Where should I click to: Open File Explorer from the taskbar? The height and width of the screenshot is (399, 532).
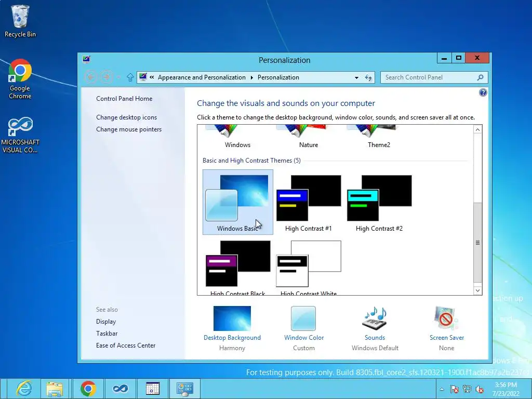55,389
